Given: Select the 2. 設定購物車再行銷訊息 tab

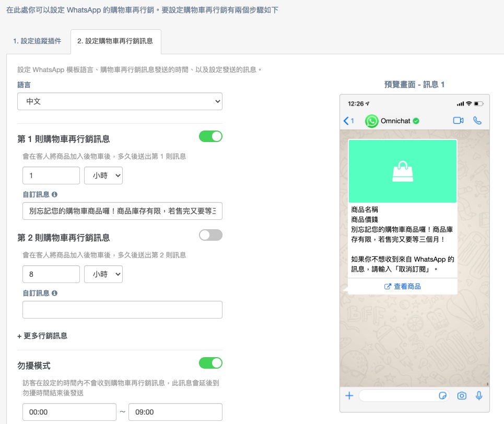Looking at the screenshot, I should (x=115, y=41).
